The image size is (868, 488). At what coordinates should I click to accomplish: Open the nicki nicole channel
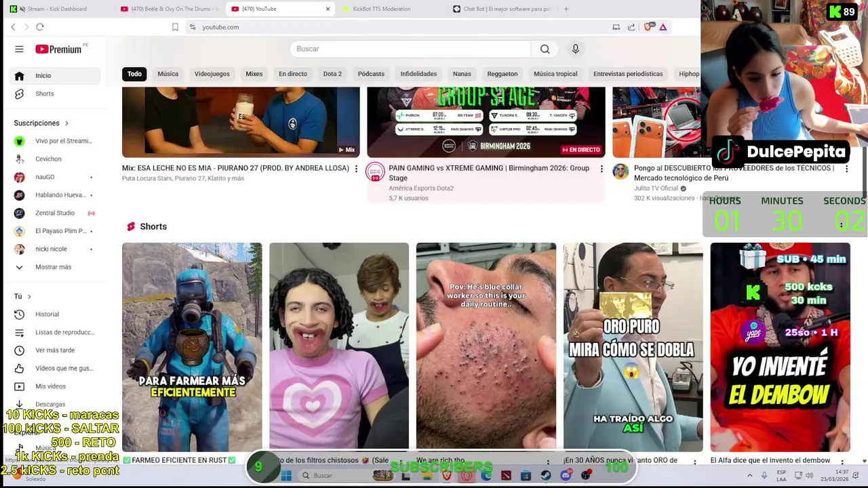click(x=54, y=249)
